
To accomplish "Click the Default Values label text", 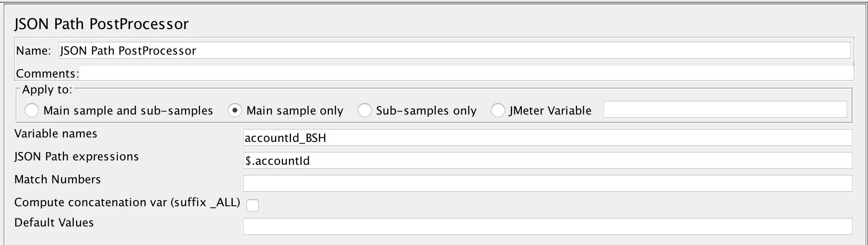I will click(54, 223).
